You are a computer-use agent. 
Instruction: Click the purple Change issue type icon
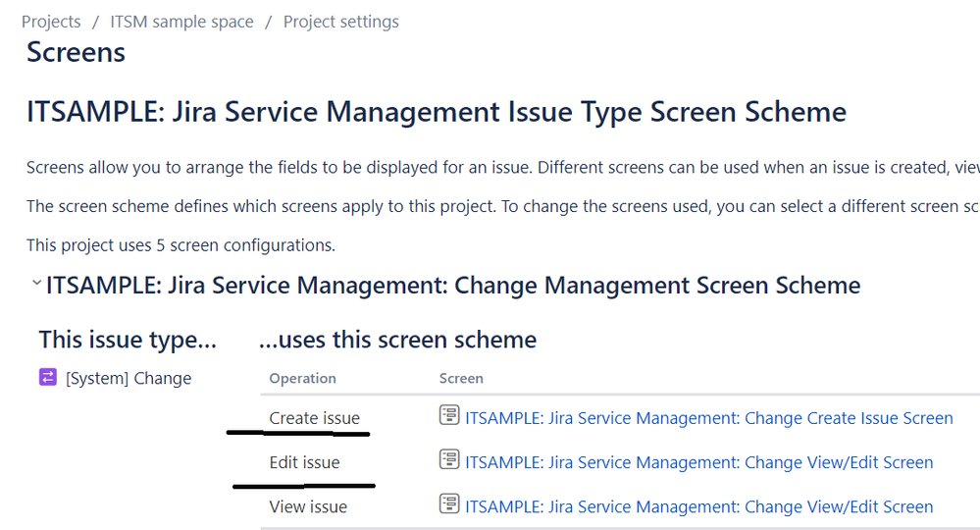[x=48, y=378]
